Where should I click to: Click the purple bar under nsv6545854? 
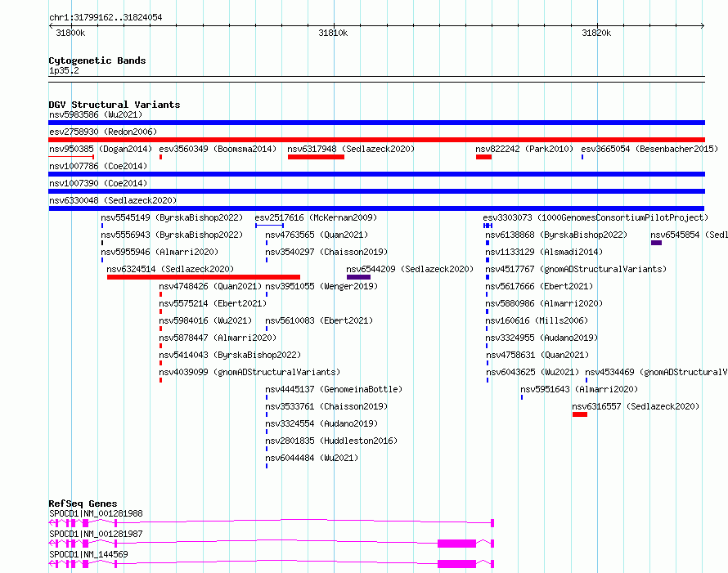coord(656,243)
